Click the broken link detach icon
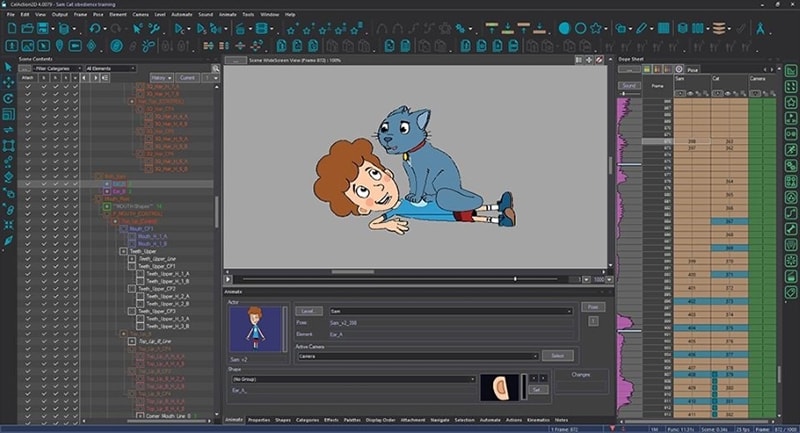The height and width of the screenshot is (433, 800). coord(148,46)
